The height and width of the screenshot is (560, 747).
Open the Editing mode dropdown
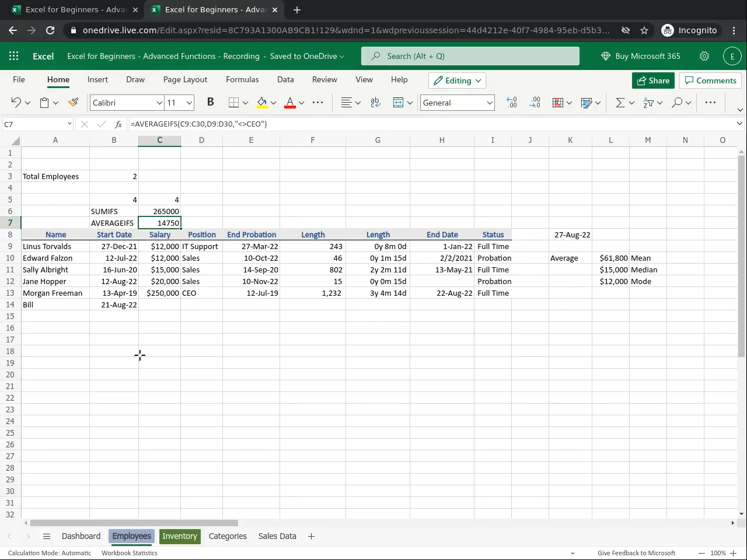(x=458, y=80)
